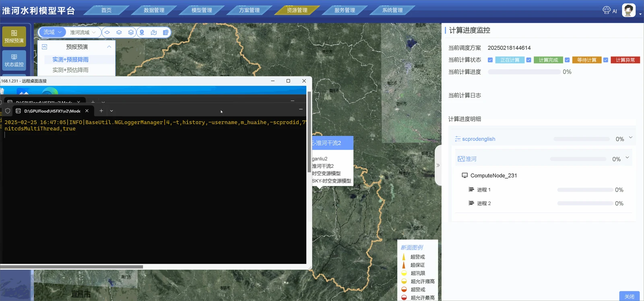The width and height of the screenshot is (644, 301).
Task: Click the ComputeNode_231 monitor icon
Action: (x=464, y=175)
